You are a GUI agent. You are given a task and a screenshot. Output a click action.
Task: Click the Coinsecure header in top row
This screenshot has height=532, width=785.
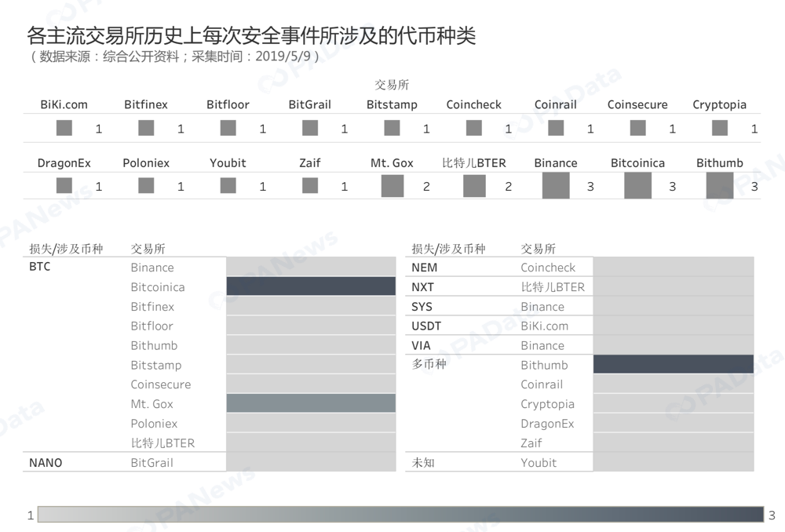pyautogui.click(x=637, y=104)
